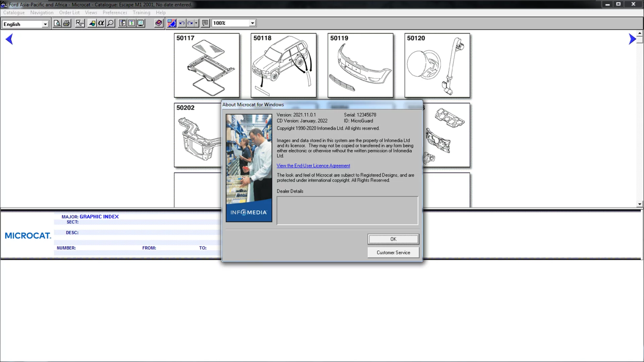Click the purple book icon
Screen dimensions: 644x362
pyautogui.click(x=158, y=23)
